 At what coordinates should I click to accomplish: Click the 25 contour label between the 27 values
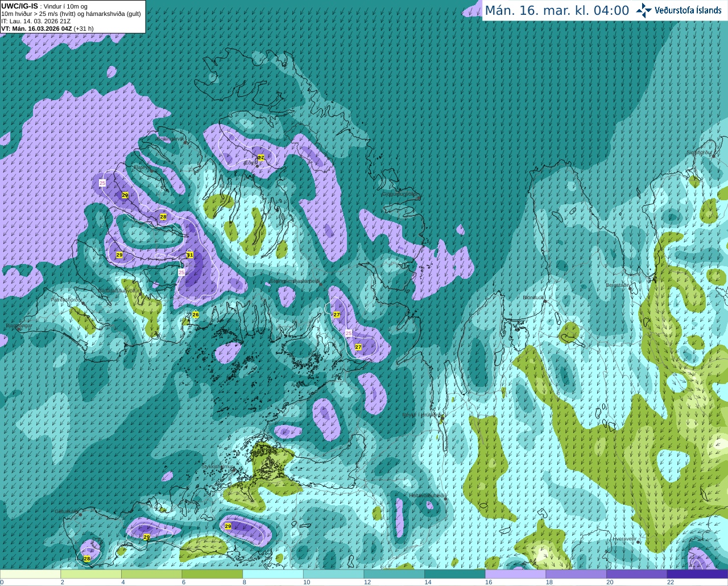(x=349, y=333)
